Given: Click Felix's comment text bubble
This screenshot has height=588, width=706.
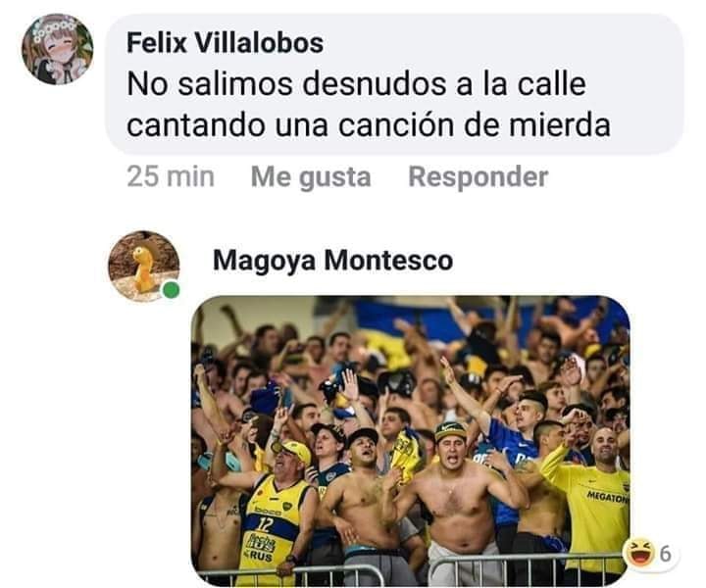Looking at the screenshot, I should pos(394,84).
